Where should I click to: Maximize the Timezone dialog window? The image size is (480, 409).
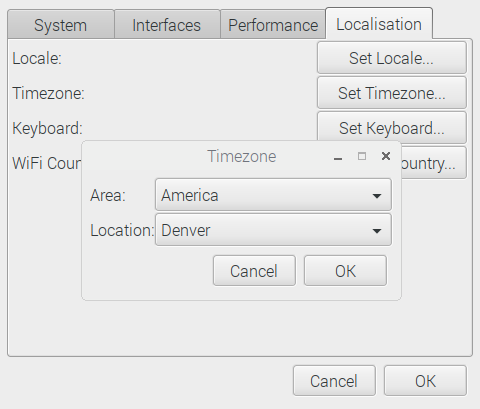tap(362, 156)
